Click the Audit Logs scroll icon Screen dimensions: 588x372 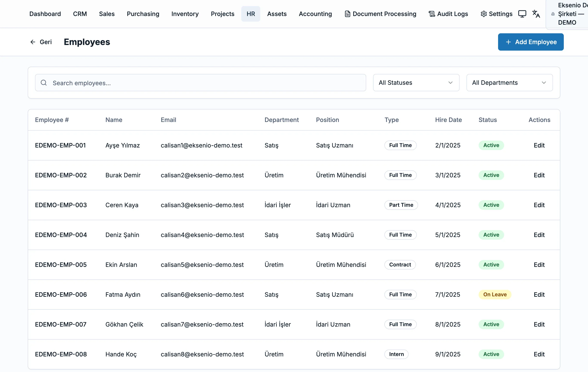coord(432,14)
